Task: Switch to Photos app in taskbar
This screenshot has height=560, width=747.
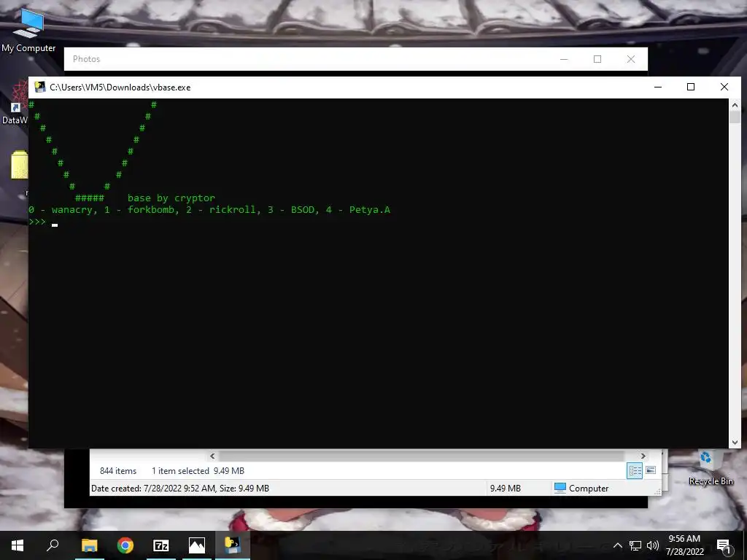Action: coord(197,545)
